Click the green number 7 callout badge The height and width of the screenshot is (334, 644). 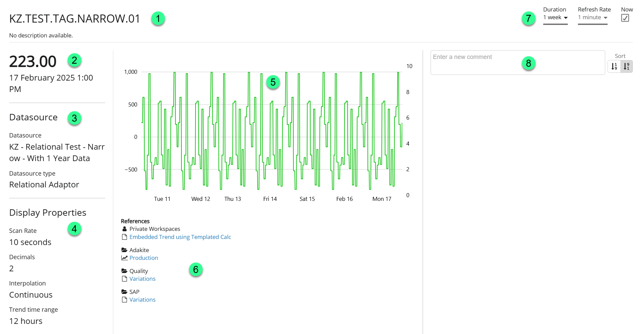point(528,18)
